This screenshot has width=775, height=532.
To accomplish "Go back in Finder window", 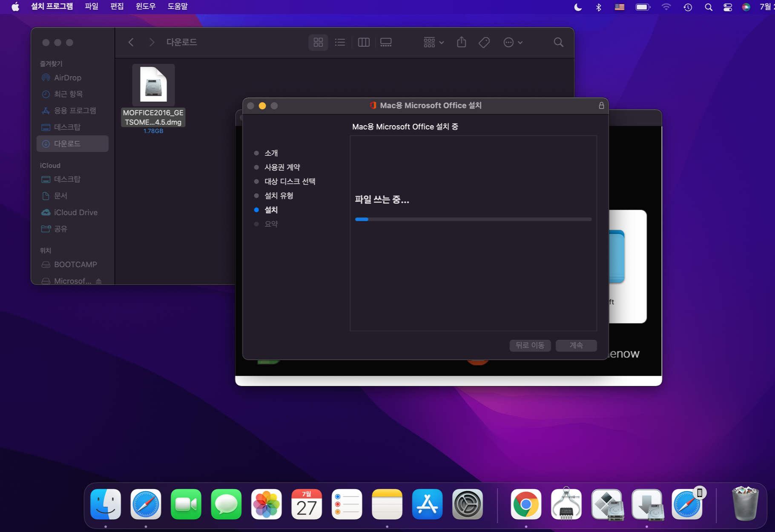I will tap(131, 42).
